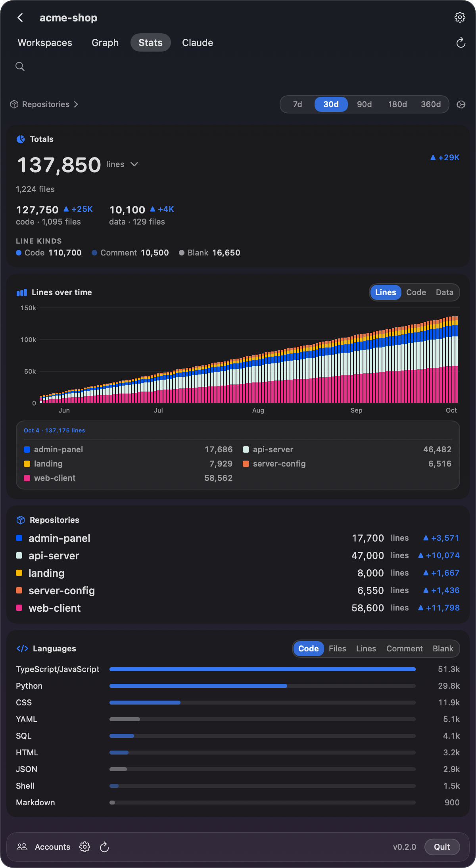Click the Lines over time bar chart icon

click(22, 292)
